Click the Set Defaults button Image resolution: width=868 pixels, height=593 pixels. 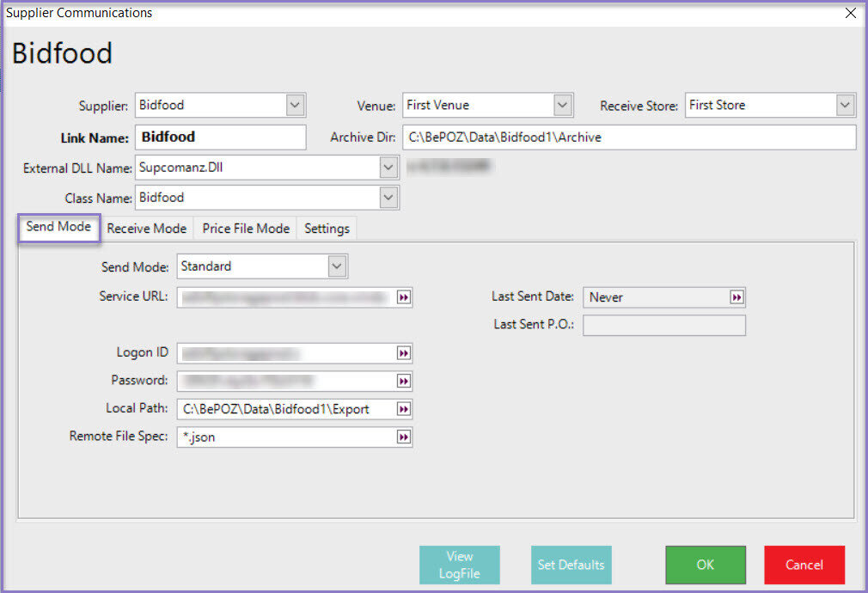pos(572,565)
